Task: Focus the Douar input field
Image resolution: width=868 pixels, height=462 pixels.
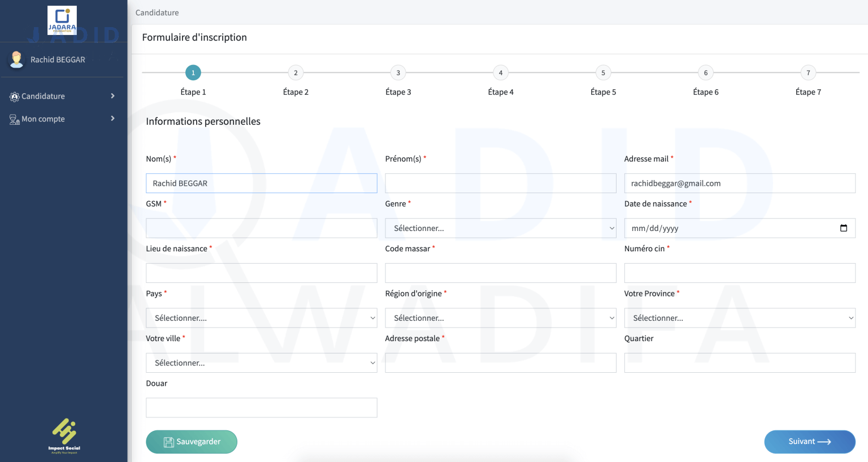Action: pyautogui.click(x=262, y=408)
